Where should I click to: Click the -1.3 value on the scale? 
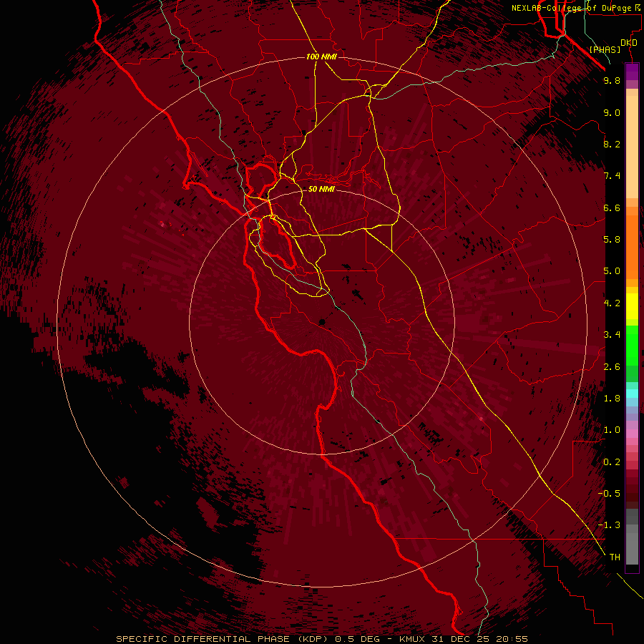point(609,525)
